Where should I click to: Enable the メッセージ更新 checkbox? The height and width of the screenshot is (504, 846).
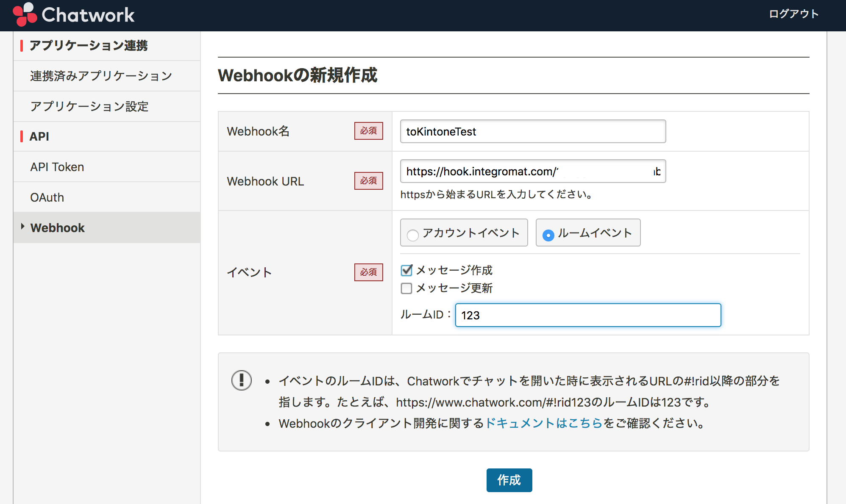click(x=406, y=288)
